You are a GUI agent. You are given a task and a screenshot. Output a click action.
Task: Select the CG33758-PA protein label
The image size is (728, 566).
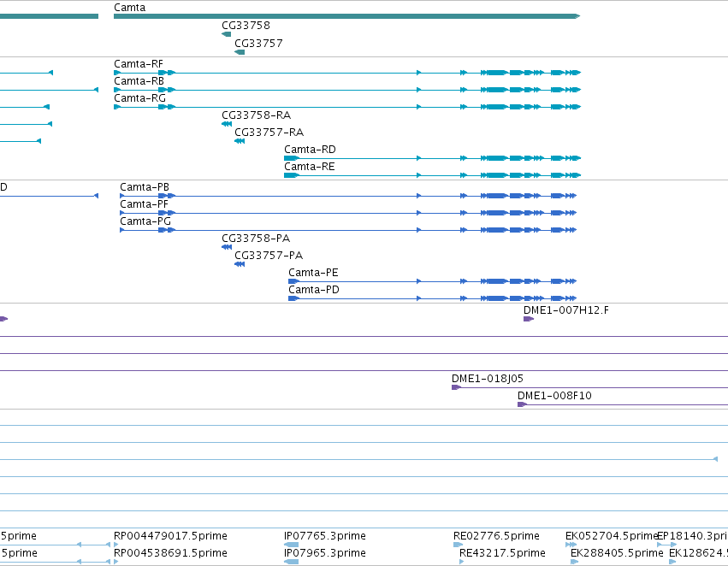click(256, 239)
